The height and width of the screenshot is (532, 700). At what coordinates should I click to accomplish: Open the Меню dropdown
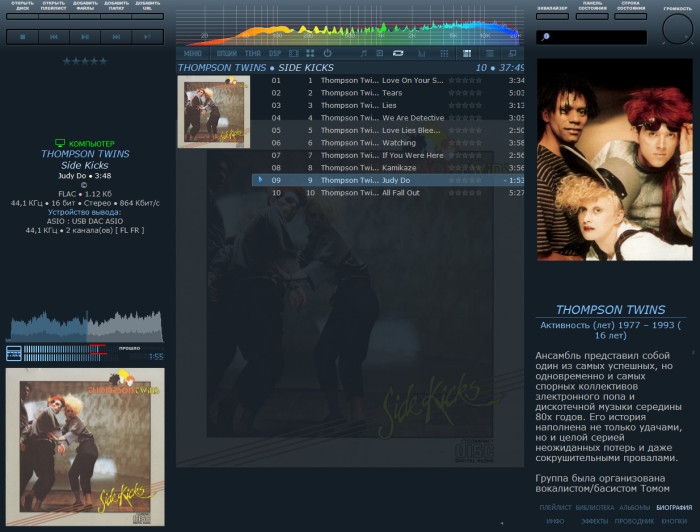point(193,53)
